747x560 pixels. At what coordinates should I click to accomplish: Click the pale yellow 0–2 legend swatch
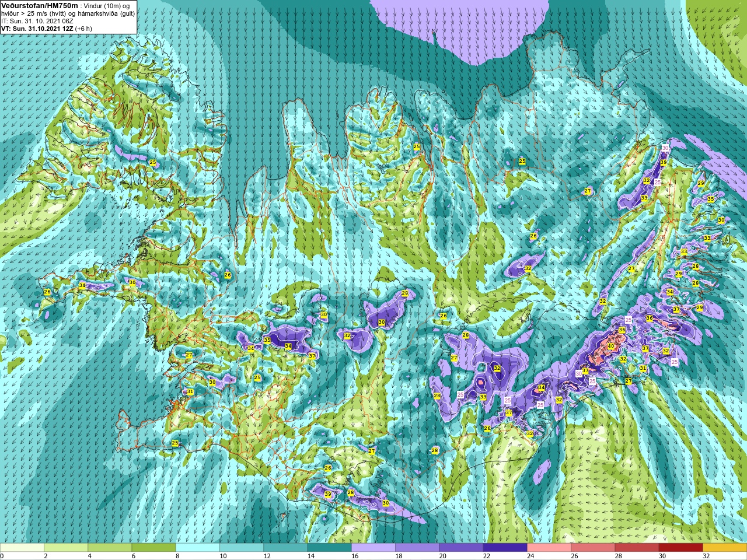coord(22,548)
